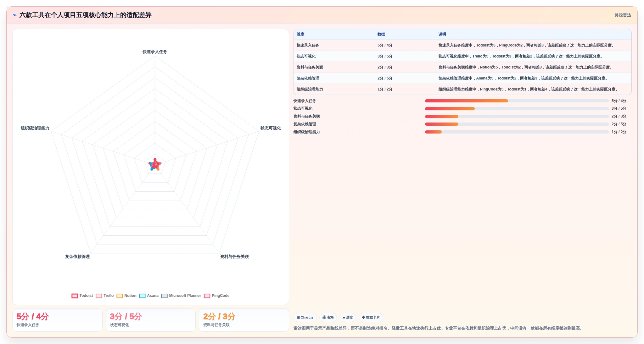Viewport: 644px width, 344px height.
Task: Click the page title 六款工具在个人项目
Action: (x=85, y=15)
